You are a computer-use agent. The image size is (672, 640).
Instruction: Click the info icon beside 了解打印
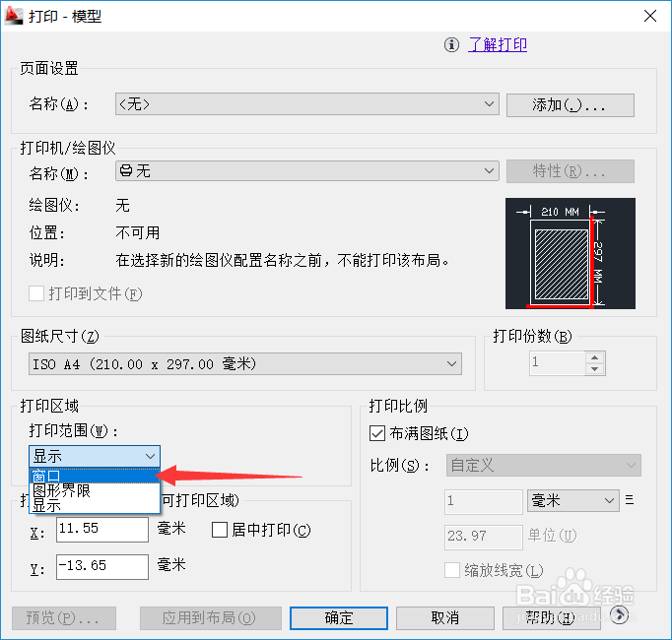451,44
